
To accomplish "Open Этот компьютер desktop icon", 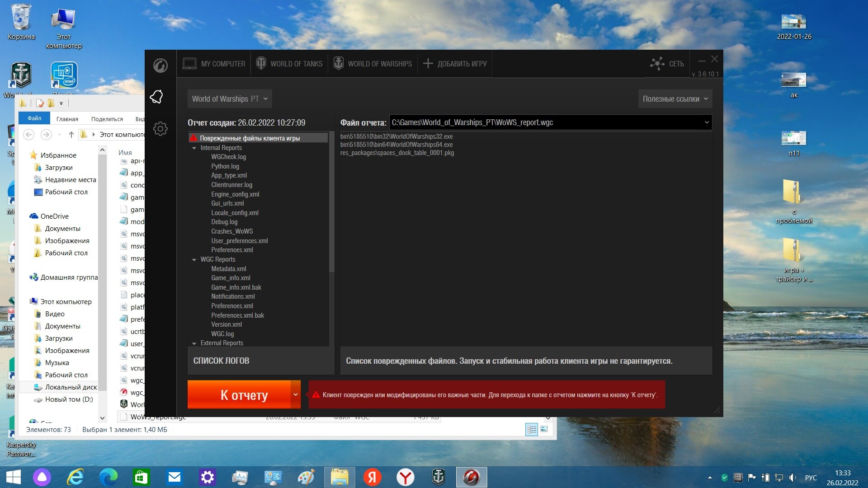I will pos(64,28).
